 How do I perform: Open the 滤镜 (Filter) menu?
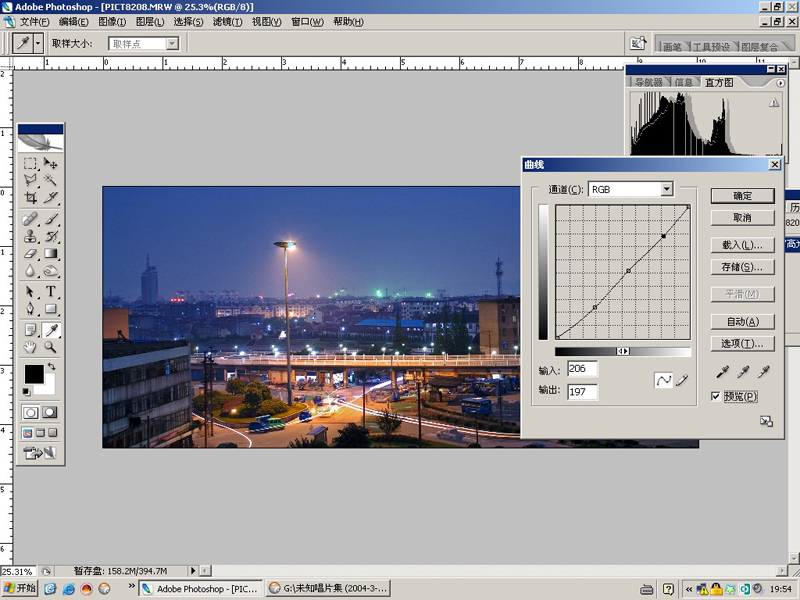pos(224,22)
